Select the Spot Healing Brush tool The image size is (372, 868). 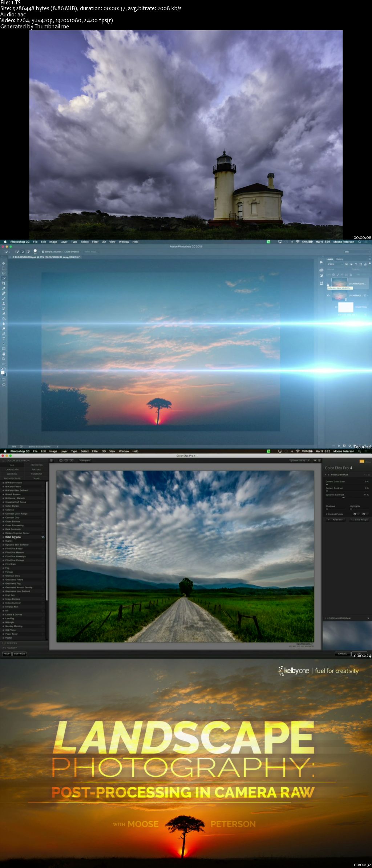click(x=4, y=293)
